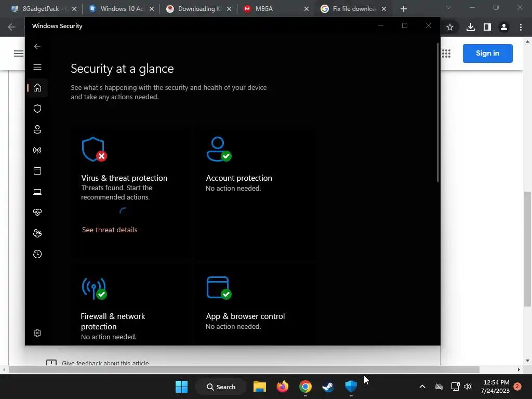This screenshot has width=532, height=399.
Task: Click the Virus & threat protection shield tile icon
Action: 94,149
